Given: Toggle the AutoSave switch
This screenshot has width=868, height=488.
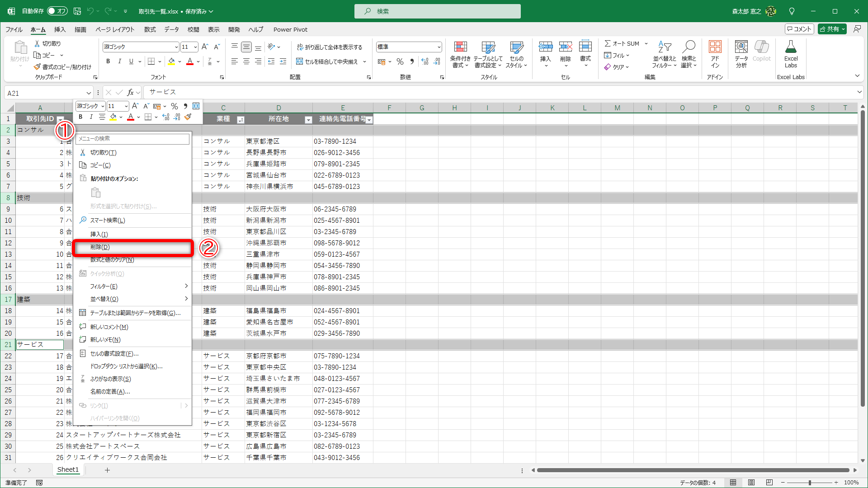Looking at the screenshot, I should point(57,11).
